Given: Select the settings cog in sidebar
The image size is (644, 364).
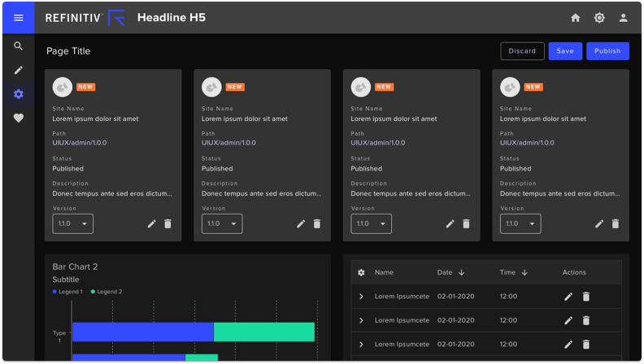Looking at the screenshot, I should pos(19,94).
